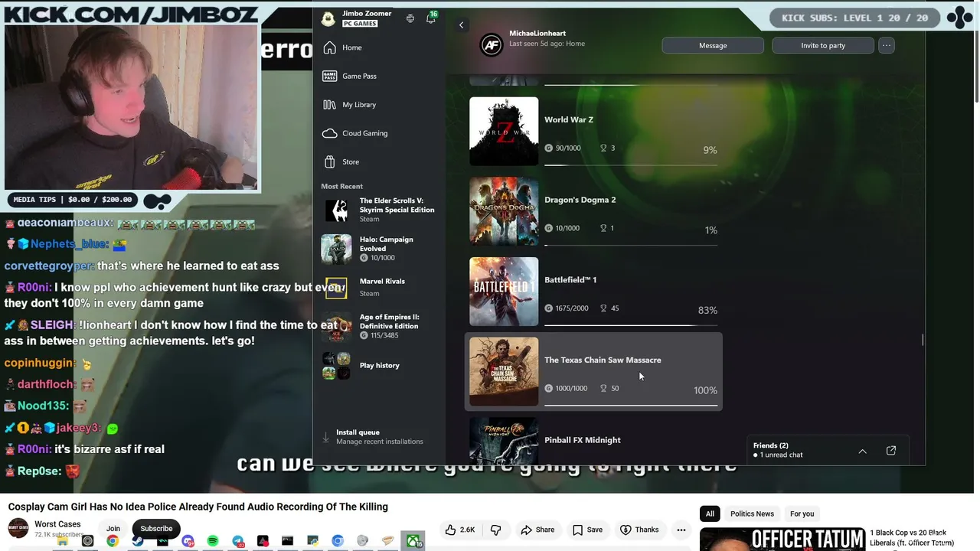Image resolution: width=980 pixels, height=551 pixels.
Task: Click the Xbox app icon in the taskbar
Action: 413,541
